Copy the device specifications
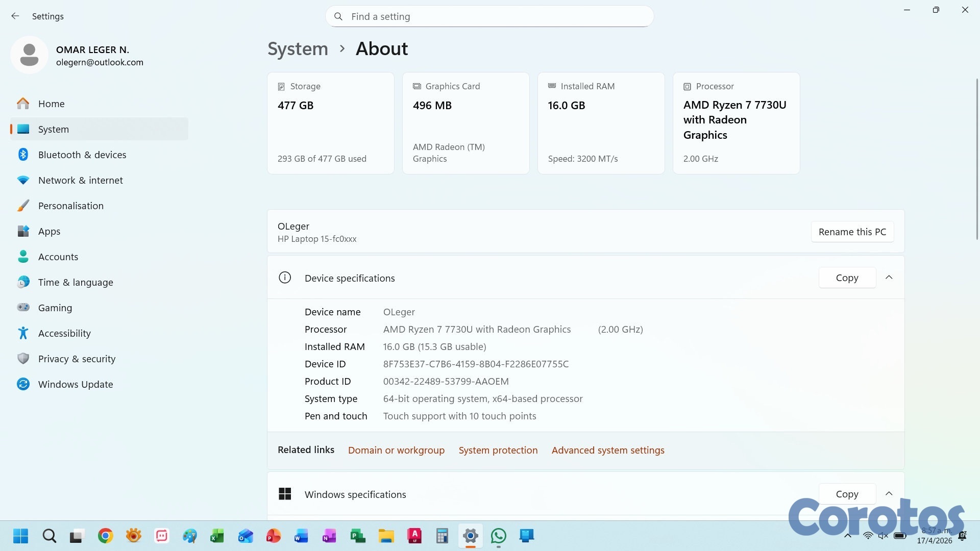Screen dimensions: 980x551 [x=847, y=278]
